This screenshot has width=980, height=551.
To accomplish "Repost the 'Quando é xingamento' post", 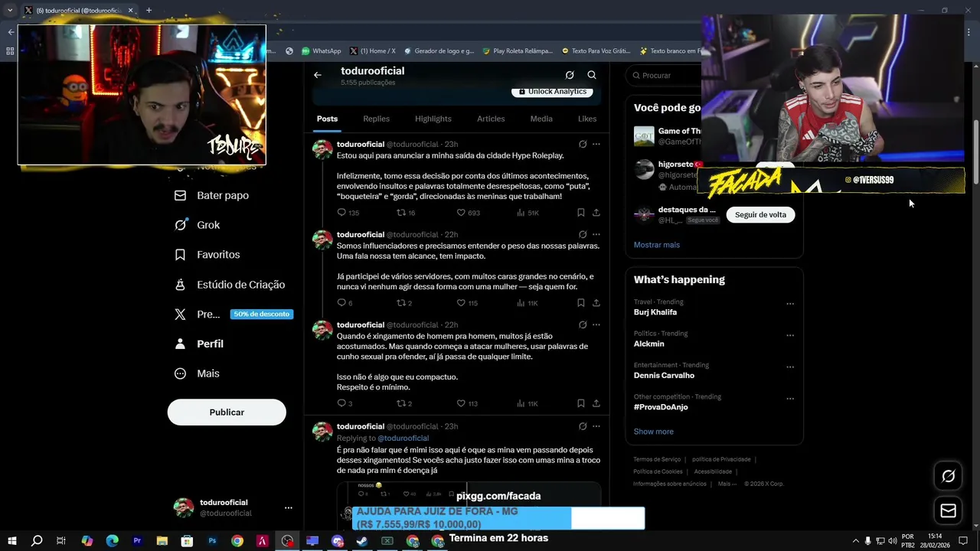I will coord(400,403).
